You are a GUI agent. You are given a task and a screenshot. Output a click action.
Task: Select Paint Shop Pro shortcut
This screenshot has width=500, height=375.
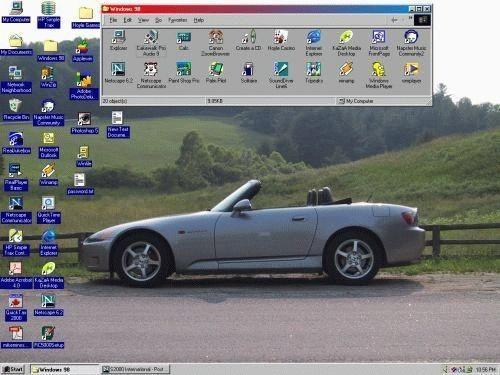[x=184, y=73]
